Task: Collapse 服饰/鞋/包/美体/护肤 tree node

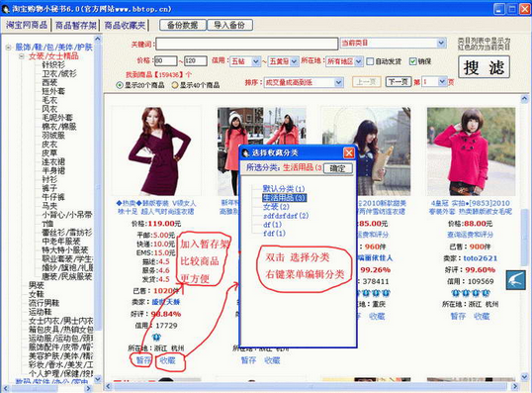Action: tap(8, 48)
